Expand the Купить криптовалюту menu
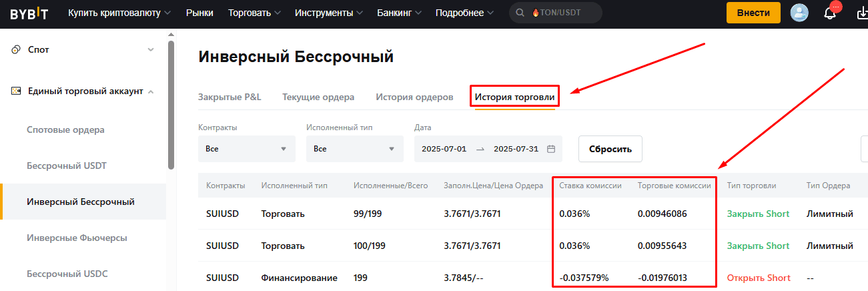The height and width of the screenshot is (291, 868). [x=119, y=13]
